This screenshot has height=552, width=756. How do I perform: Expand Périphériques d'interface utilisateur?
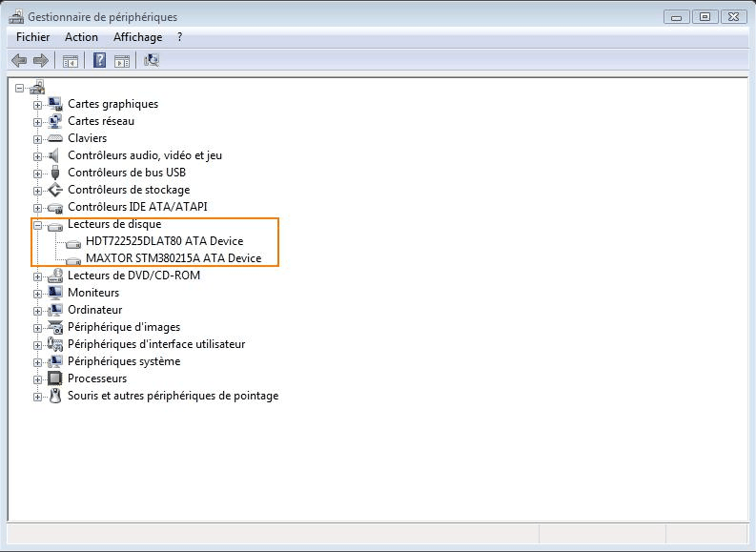click(37, 345)
